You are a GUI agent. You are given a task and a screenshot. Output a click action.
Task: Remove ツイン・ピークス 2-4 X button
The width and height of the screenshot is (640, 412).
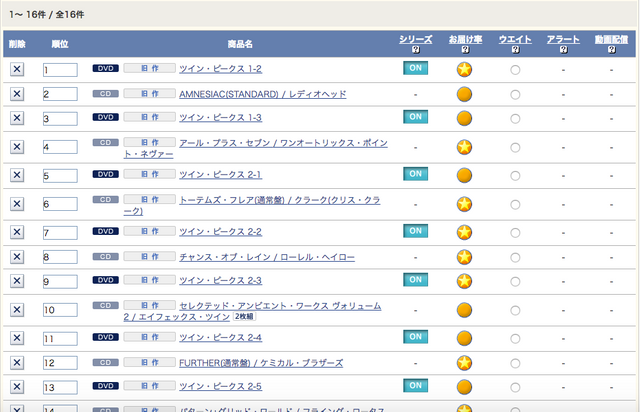(x=17, y=338)
